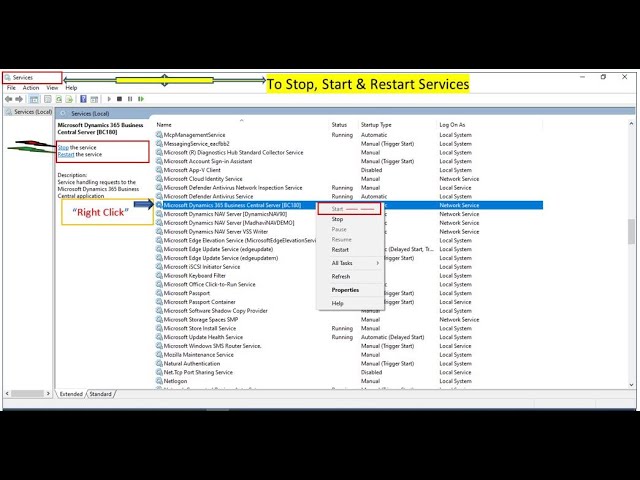This screenshot has width=640, height=480.
Task: Select the Microsoft Account Sign-in Assistant row
Action: pos(349,161)
